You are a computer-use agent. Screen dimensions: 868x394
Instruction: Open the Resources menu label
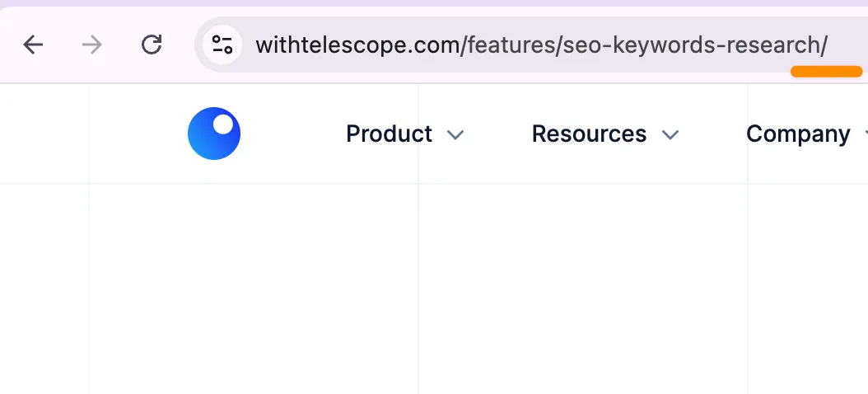point(589,134)
